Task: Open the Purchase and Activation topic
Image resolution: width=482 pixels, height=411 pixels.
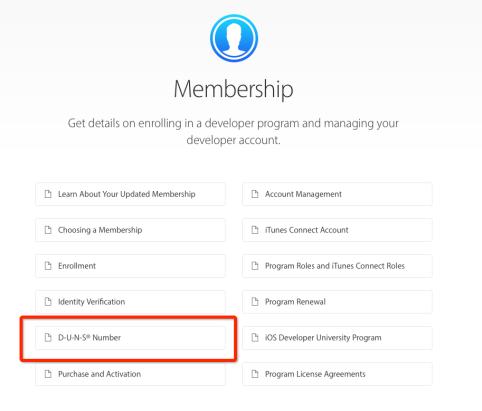Action: pos(130,374)
